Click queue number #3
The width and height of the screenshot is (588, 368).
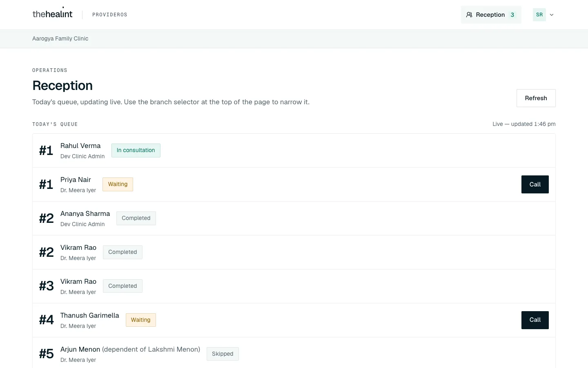coord(47,286)
